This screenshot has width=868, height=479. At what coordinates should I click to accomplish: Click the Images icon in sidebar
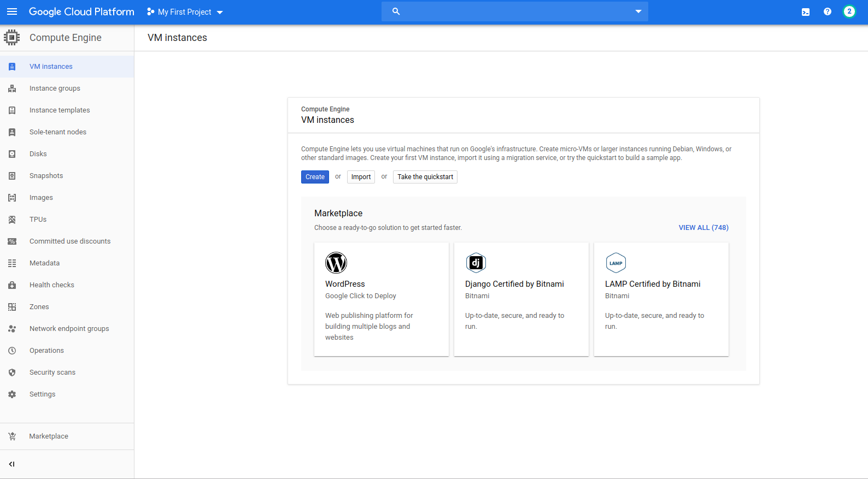click(x=12, y=198)
